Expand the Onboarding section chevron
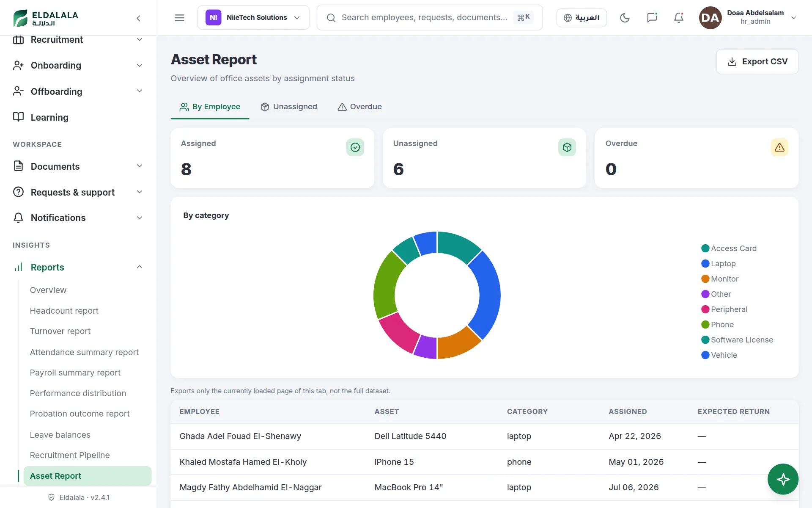Image resolution: width=812 pixels, height=508 pixels. [x=140, y=65]
